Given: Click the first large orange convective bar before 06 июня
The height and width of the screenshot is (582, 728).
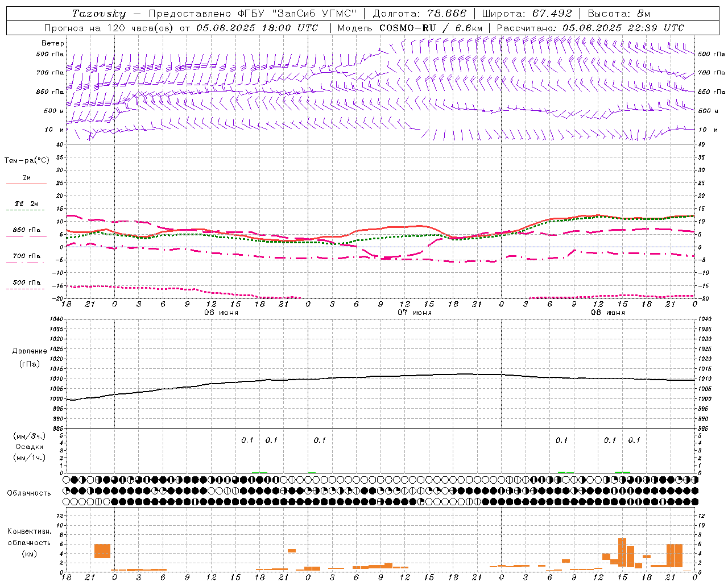Looking at the screenshot, I should tap(102, 551).
